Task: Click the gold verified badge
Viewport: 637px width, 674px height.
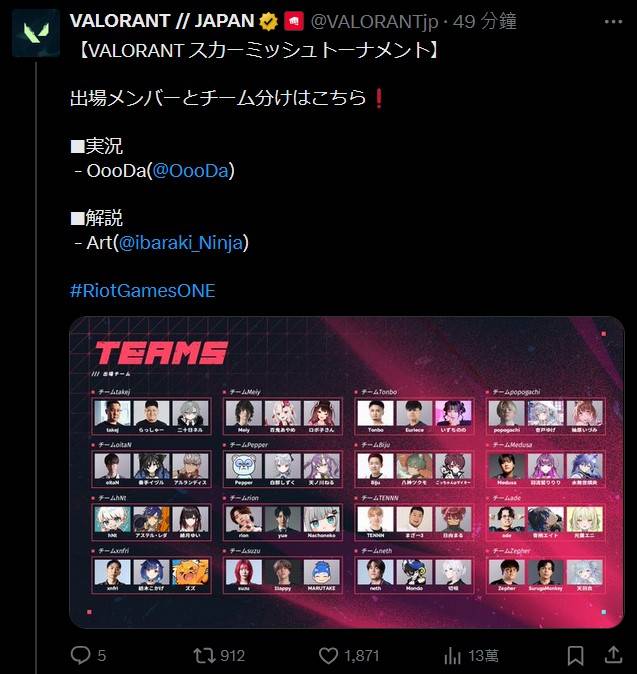Action: click(268, 21)
